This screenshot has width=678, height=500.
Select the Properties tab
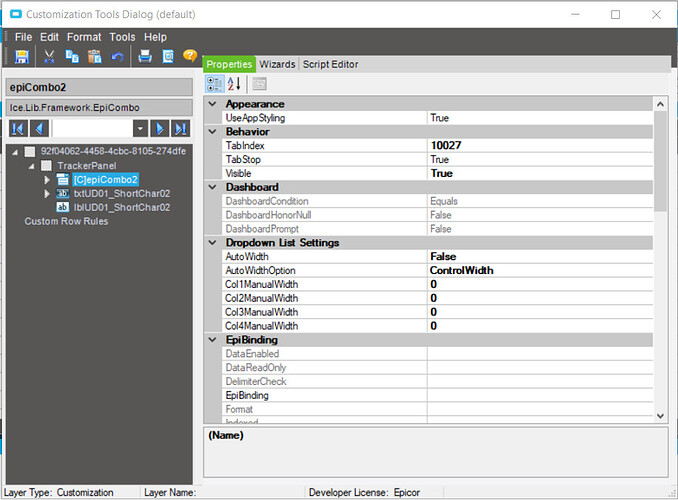pyautogui.click(x=229, y=64)
